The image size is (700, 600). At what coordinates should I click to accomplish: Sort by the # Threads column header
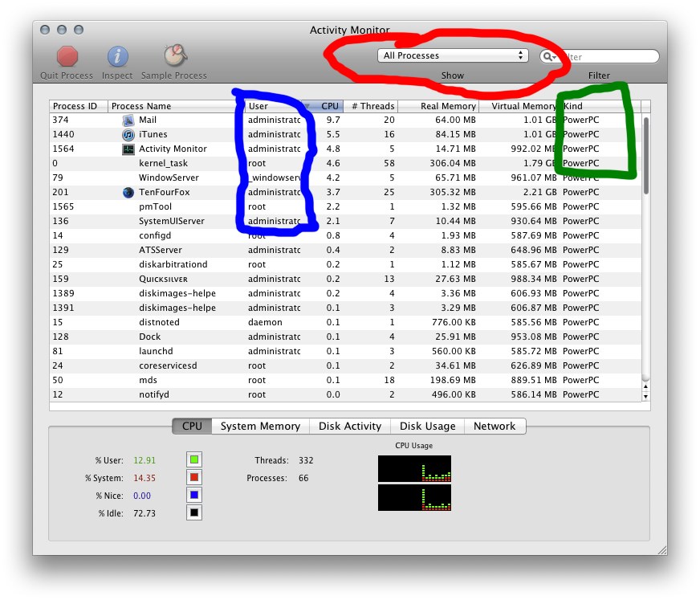click(371, 106)
